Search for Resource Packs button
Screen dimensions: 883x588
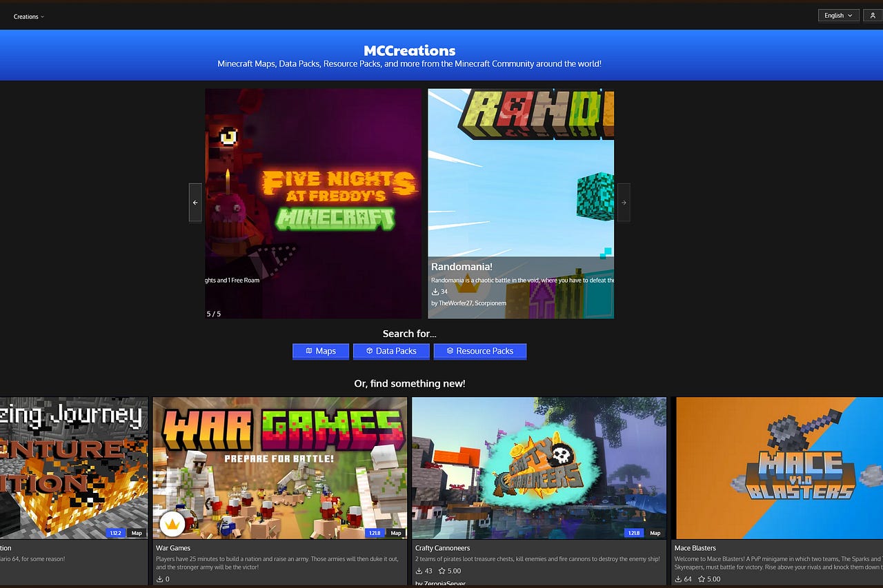(x=480, y=351)
